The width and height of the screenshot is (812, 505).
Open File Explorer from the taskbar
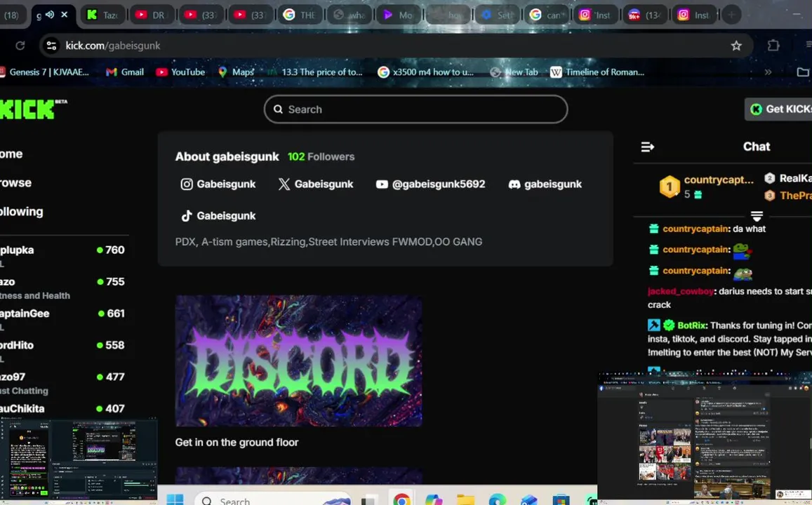pos(465,499)
